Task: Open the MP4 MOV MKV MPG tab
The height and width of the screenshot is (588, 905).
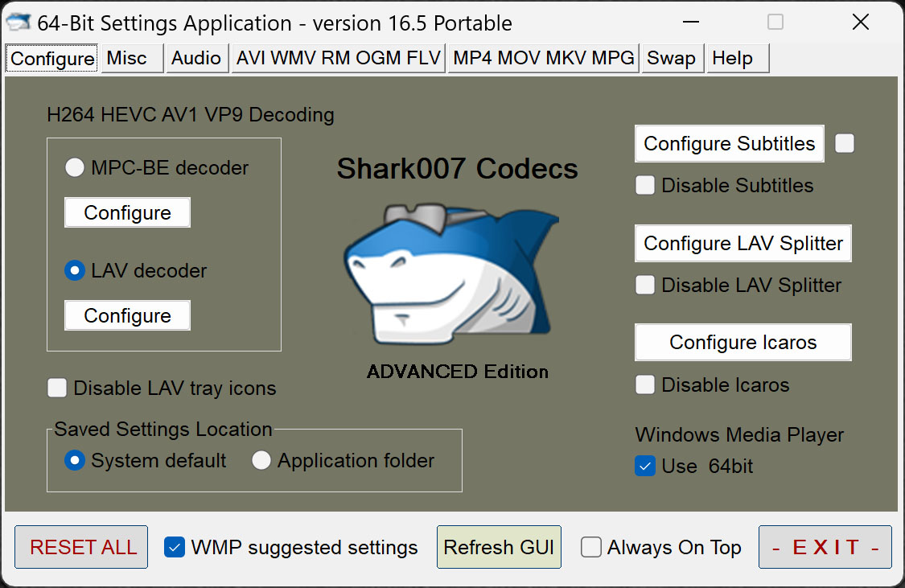Action: point(544,59)
